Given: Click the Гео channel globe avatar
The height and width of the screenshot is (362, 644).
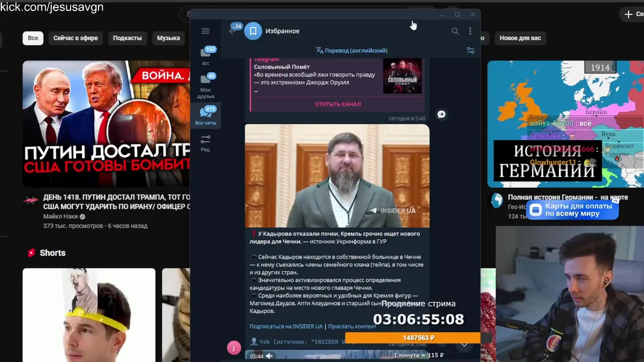Looking at the screenshot, I should pos(497,201).
